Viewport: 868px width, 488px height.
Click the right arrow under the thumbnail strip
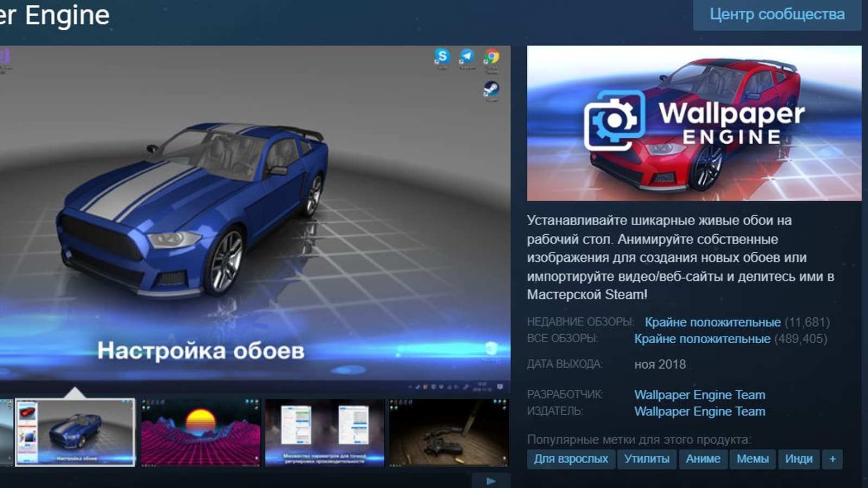click(491, 481)
